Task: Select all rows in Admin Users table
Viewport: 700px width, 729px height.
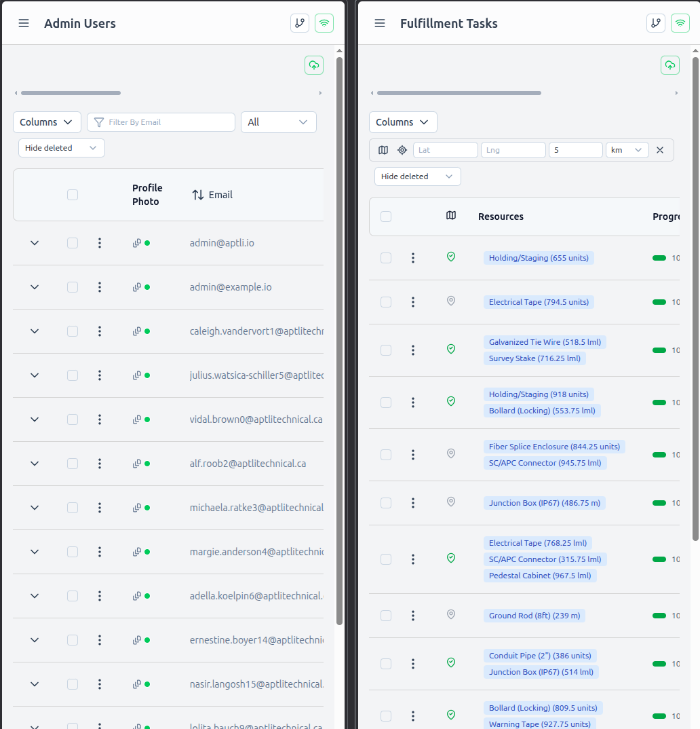Action: [x=73, y=195]
